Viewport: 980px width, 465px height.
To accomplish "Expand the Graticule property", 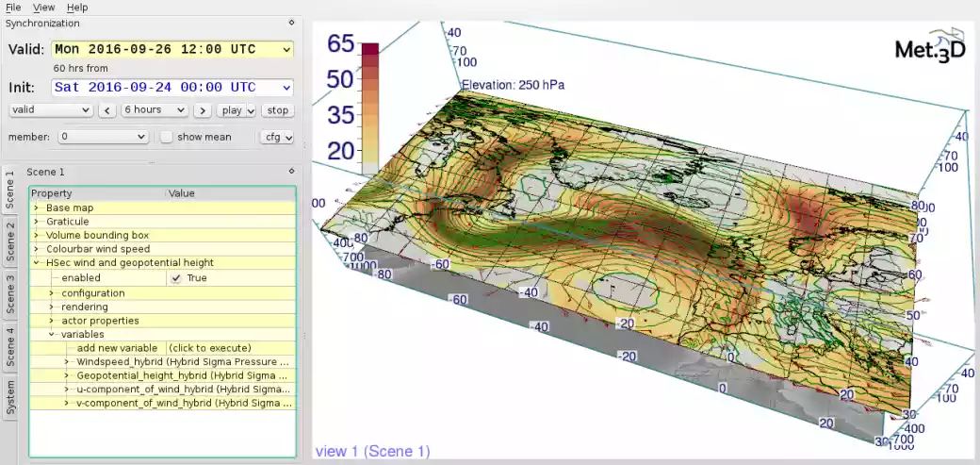I will [x=36, y=222].
